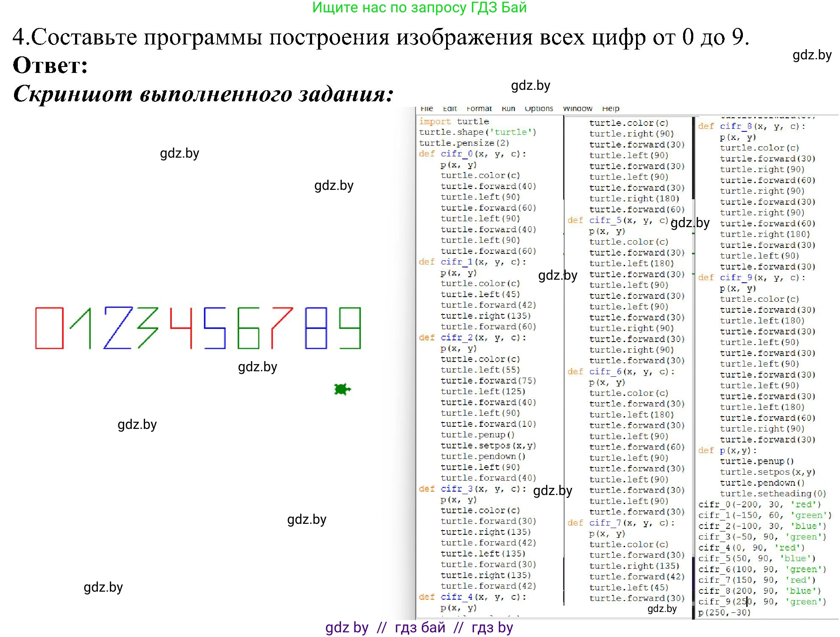840x637 pixels.
Task: Open the Window menu
Action: [578, 108]
